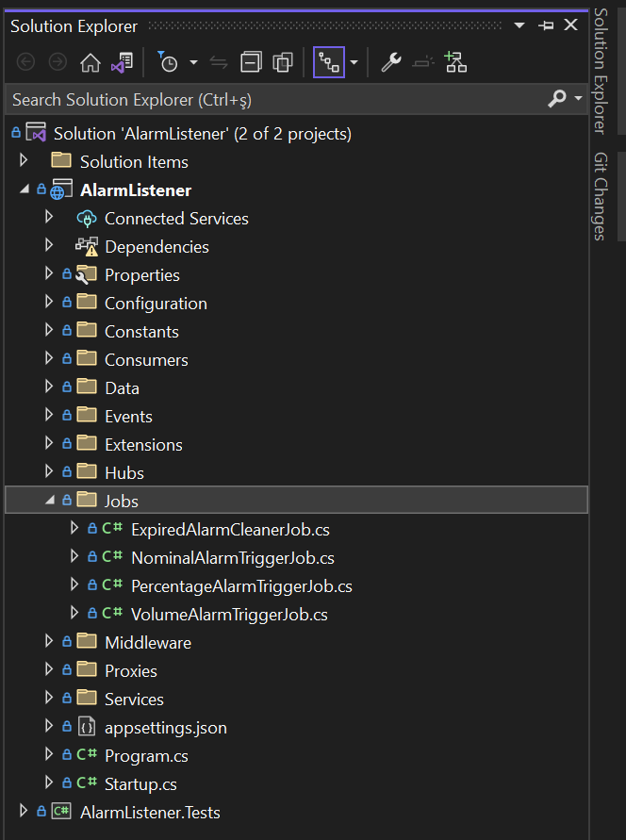Open the Git Changes side tab

click(x=600, y=196)
